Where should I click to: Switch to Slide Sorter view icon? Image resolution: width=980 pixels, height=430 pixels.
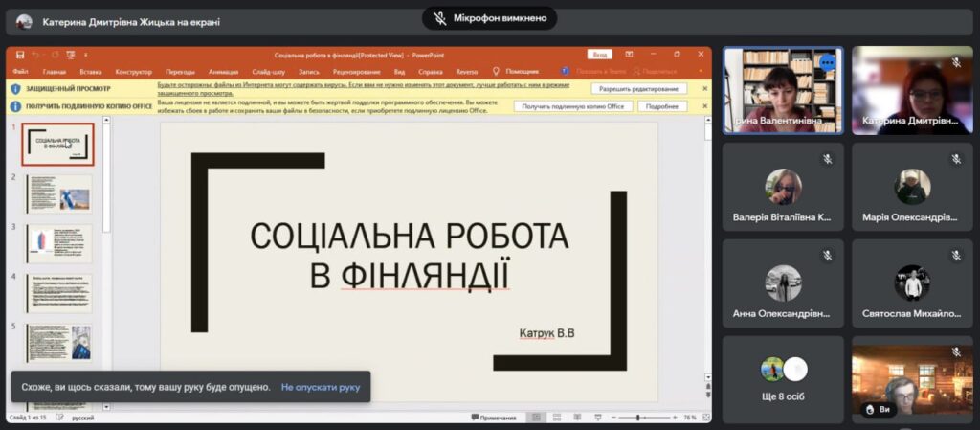pos(558,418)
